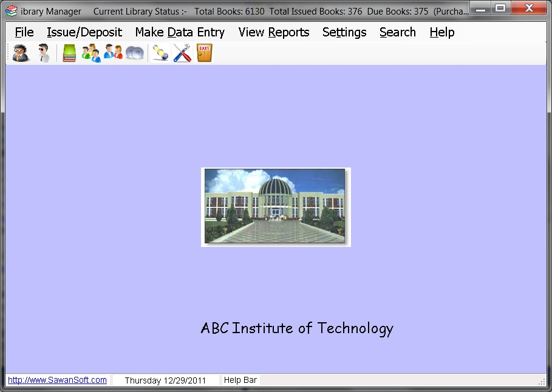Click the coins/discs icon on toolbar
The image size is (552, 392).
pos(134,53)
